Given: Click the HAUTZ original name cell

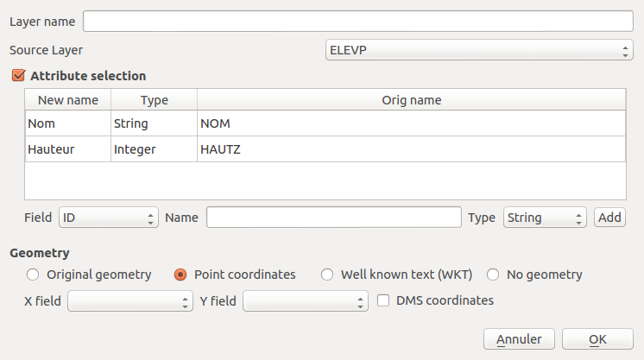Looking at the screenshot, I should tap(411, 149).
